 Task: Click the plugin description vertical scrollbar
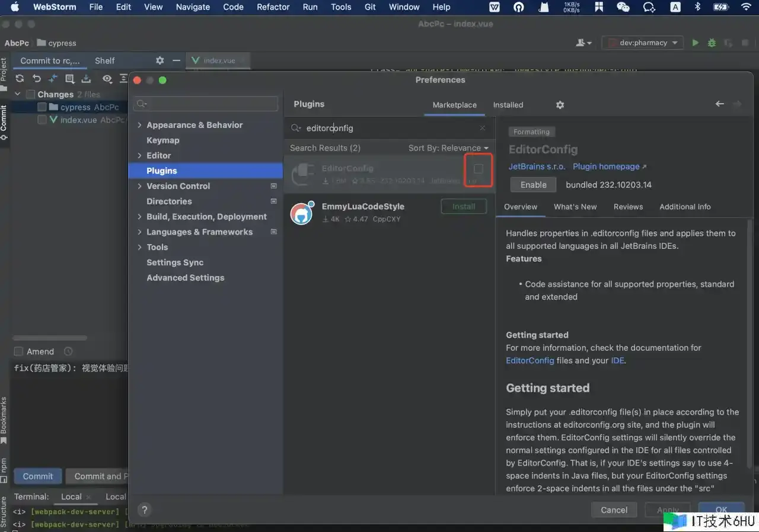(750, 344)
